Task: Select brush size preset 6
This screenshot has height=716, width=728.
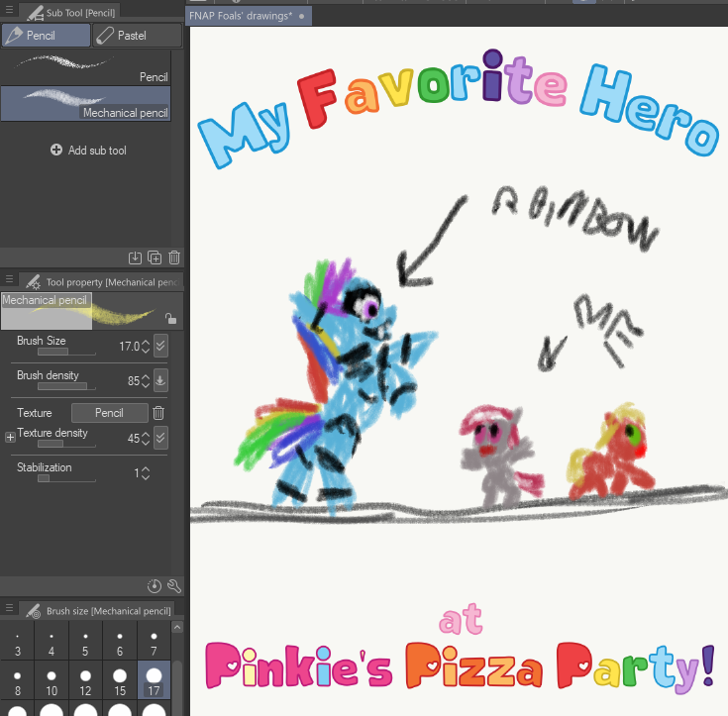Action: (120, 643)
